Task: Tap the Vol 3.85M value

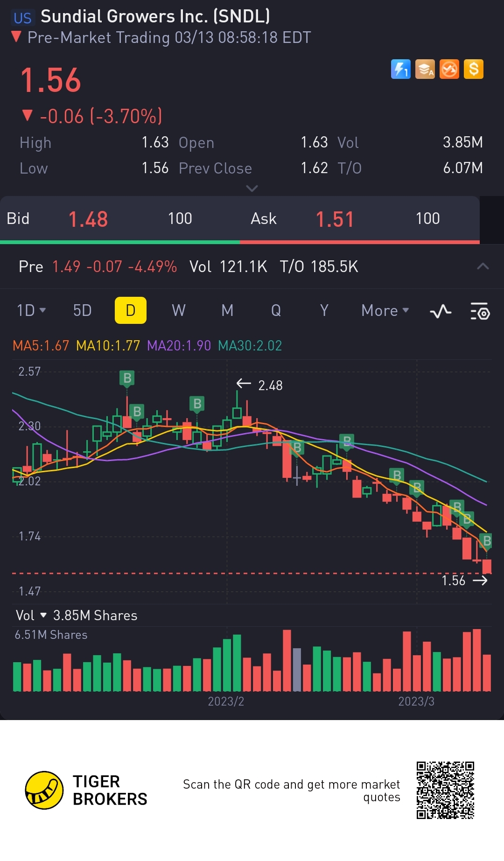Action: click(x=462, y=142)
